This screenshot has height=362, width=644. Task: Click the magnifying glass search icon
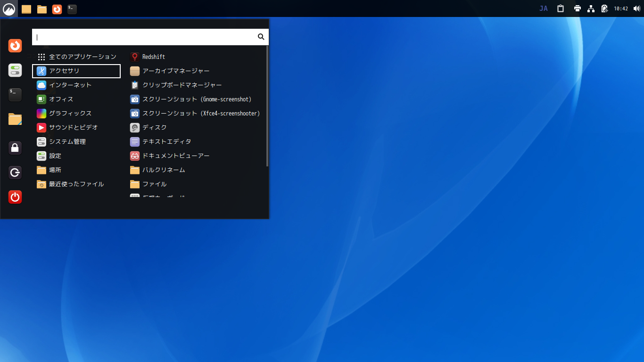pyautogui.click(x=261, y=37)
